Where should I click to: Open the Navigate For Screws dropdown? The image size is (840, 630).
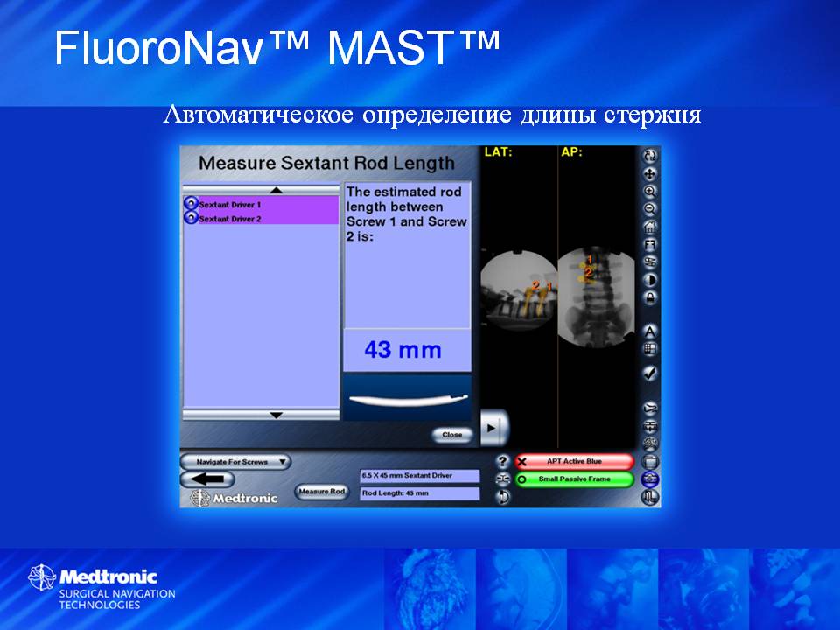tap(235, 462)
